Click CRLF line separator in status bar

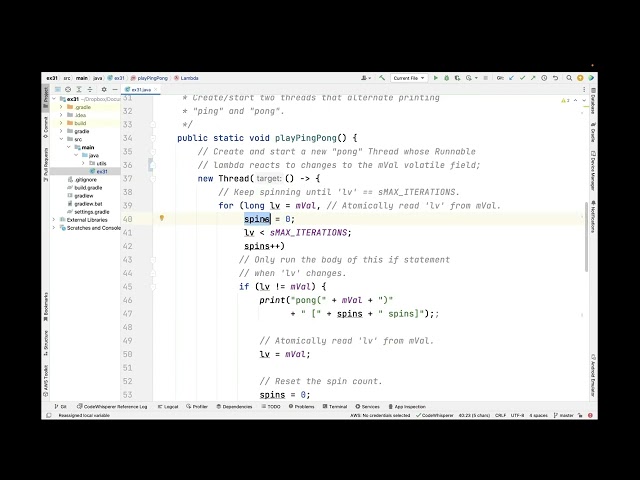point(500,416)
